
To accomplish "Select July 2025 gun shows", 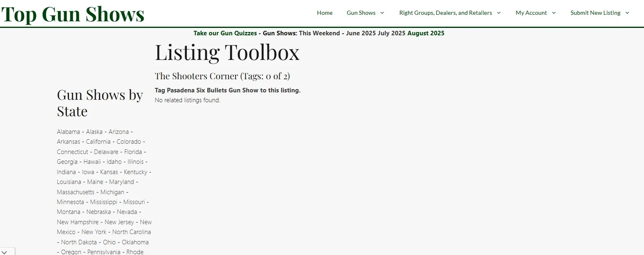I will click(391, 33).
